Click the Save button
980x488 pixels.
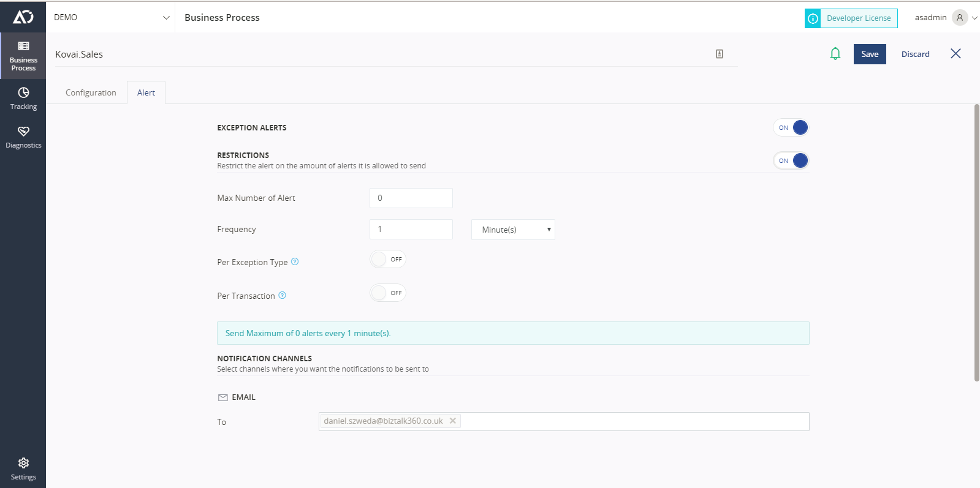pyautogui.click(x=870, y=54)
